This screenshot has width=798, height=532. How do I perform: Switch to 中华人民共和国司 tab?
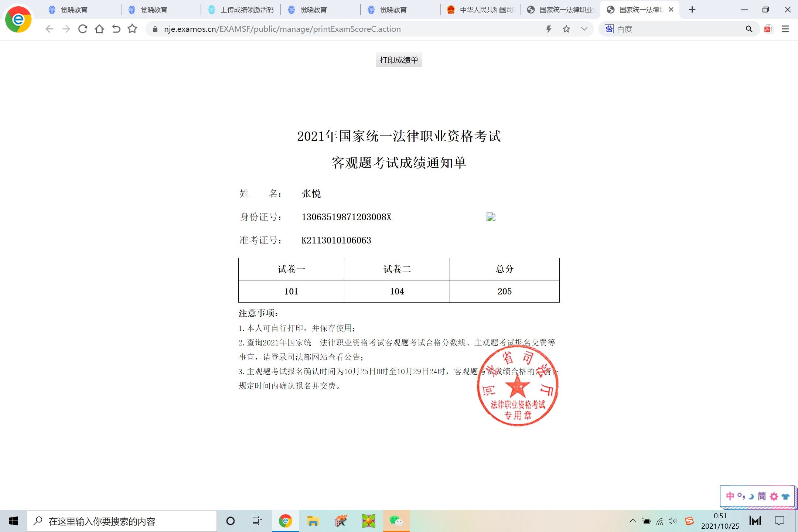pyautogui.click(x=480, y=10)
